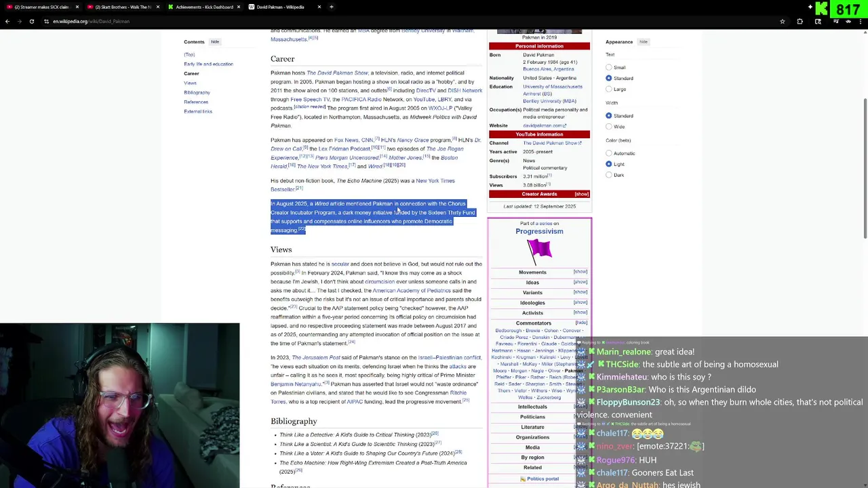The width and height of the screenshot is (868, 488).
Task: Expand the Ideas row
Action: tap(580, 282)
